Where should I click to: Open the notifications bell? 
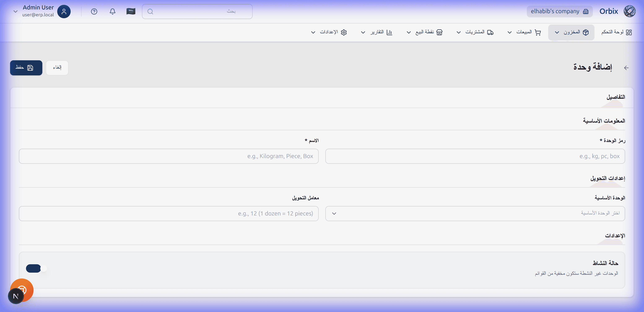coord(113,12)
